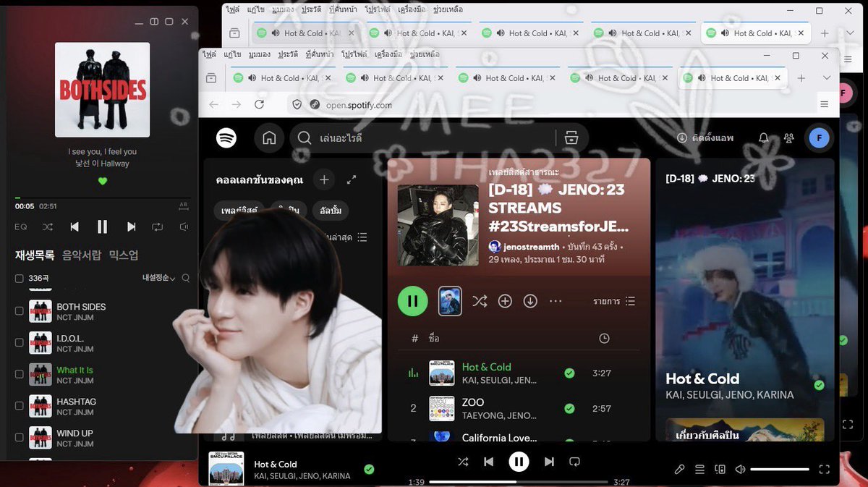Pause playback in Spotify bottom bar
Screen dimensions: 868x487
(x=519, y=462)
